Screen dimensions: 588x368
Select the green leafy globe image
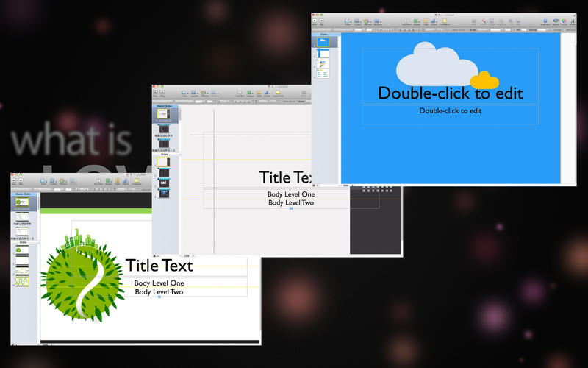tap(82, 275)
